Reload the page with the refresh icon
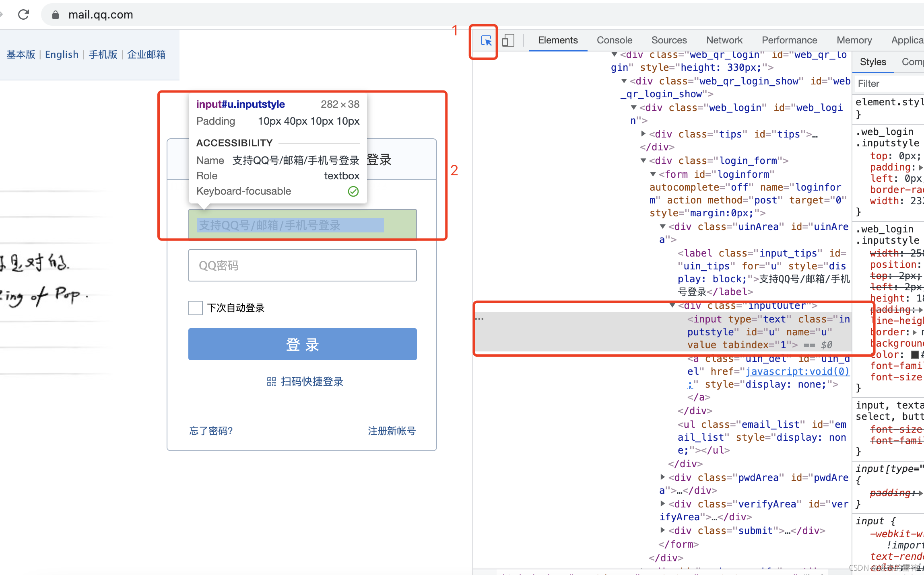Viewport: 924px width, 575px height. [24, 14]
